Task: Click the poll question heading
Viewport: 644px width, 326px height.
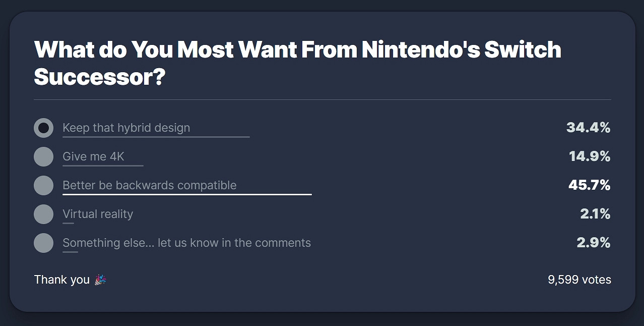Action: click(x=297, y=63)
